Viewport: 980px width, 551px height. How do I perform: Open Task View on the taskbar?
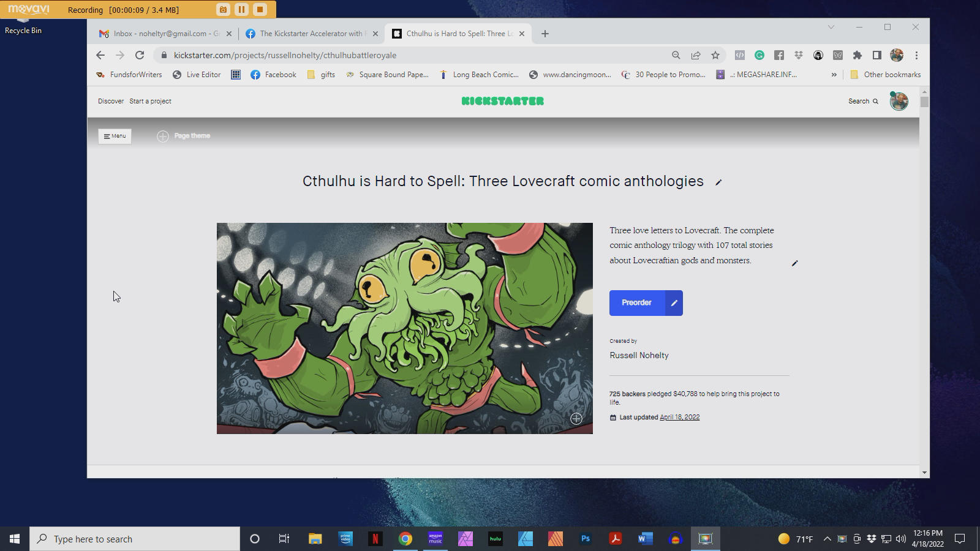click(284, 539)
